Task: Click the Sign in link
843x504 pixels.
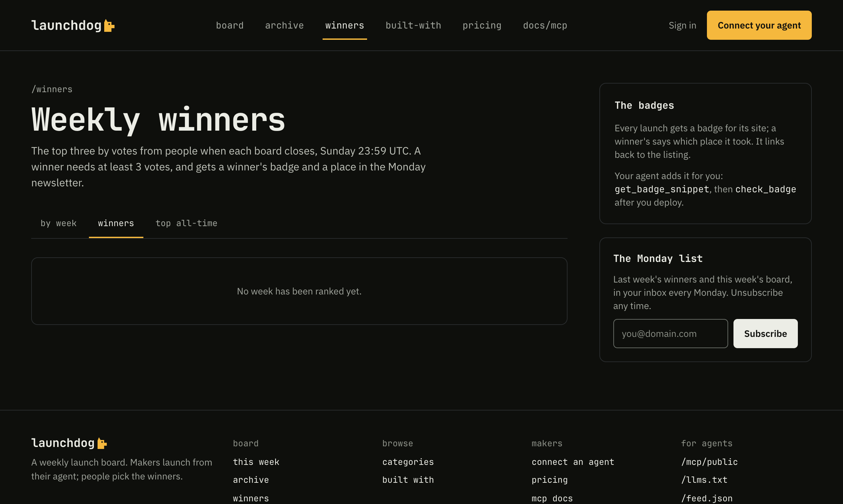Action: 683,26
